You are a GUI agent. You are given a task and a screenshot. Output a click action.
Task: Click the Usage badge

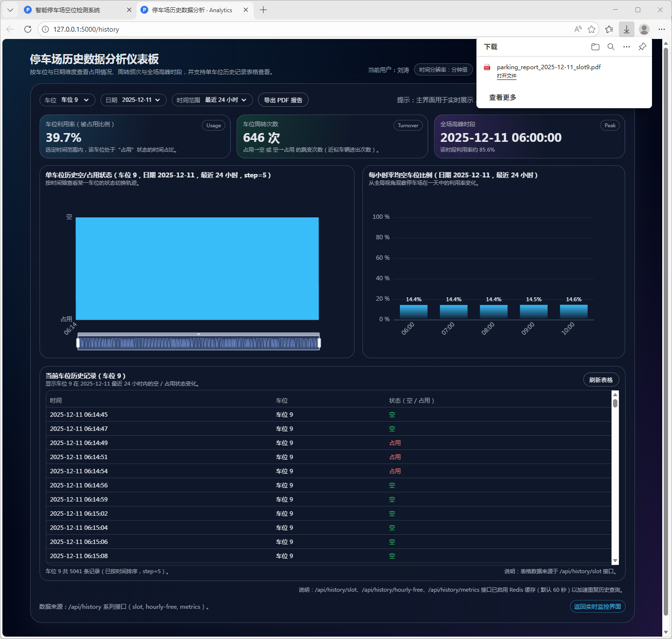214,125
